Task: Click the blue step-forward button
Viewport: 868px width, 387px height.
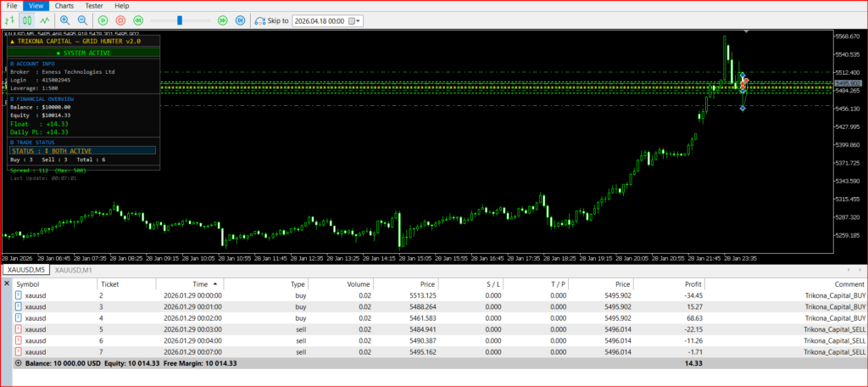Action: click(240, 20)
